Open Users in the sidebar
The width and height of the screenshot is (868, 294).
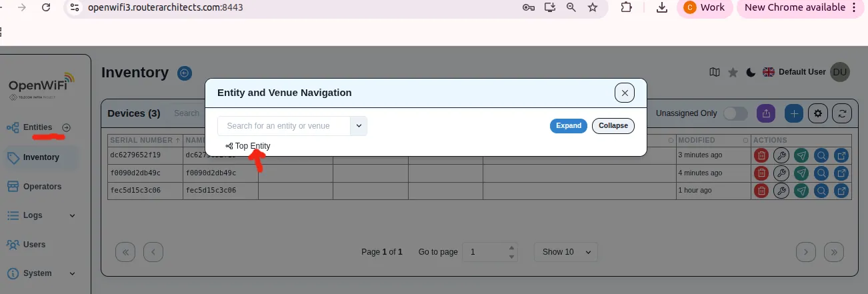(34, 245)
